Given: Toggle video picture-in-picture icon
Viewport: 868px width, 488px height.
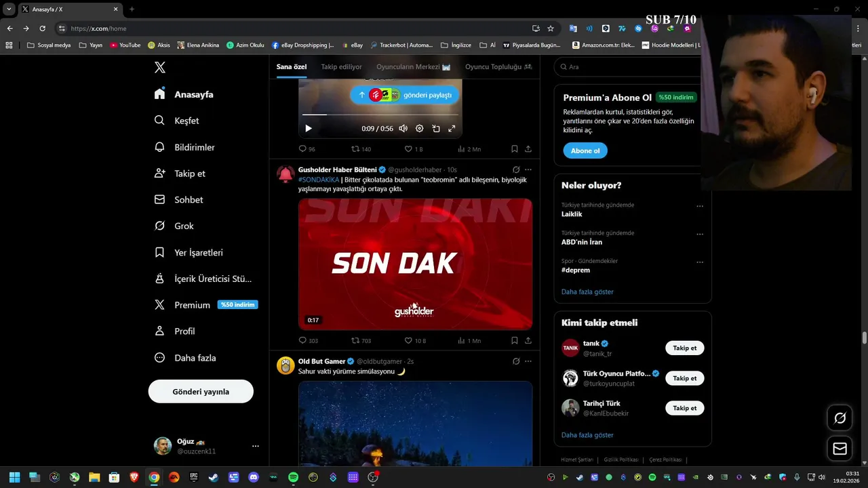Looking at the screenshot, I should (x=435, y=129).
